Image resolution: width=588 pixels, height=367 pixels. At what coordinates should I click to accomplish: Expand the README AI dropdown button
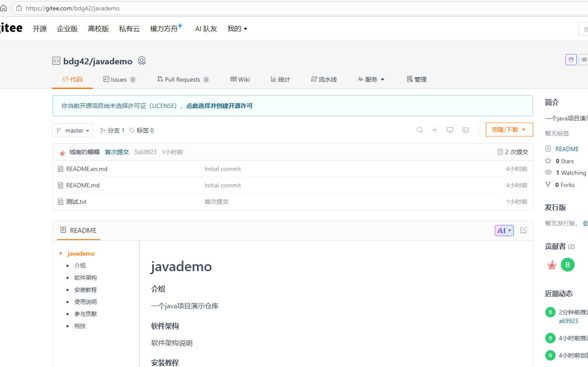point(504,231)
